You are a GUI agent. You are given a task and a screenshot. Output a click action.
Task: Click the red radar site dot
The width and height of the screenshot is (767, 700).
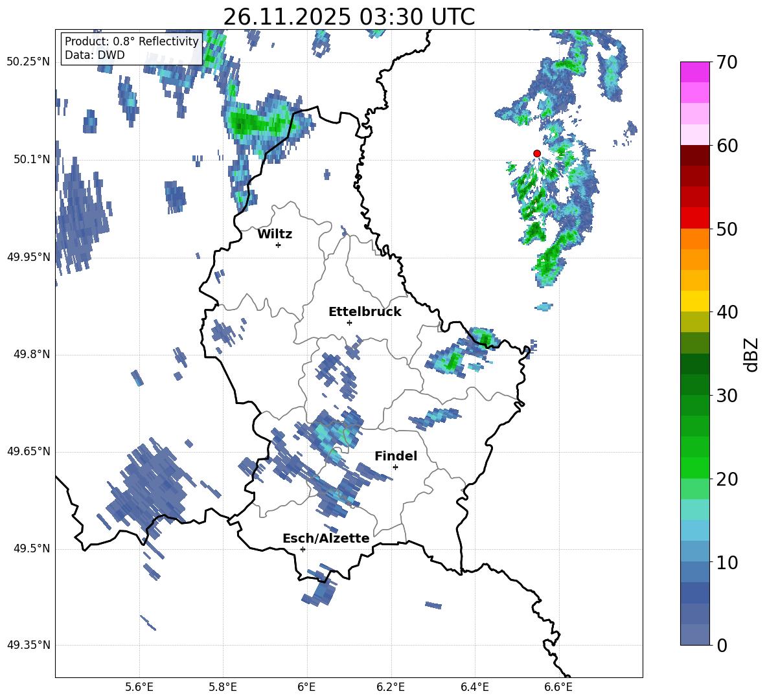click(x=536, y=153)
